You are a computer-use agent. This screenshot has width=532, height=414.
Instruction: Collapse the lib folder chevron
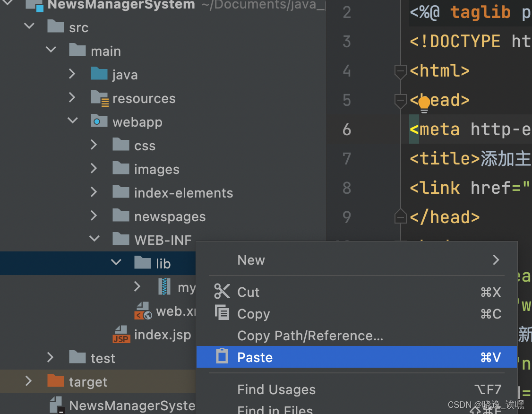(116, 262)
